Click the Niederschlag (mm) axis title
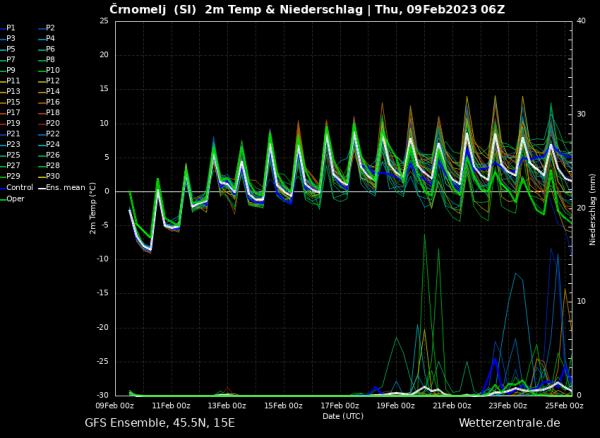Screen dimensions: 600x438 (x=593, y=208)
